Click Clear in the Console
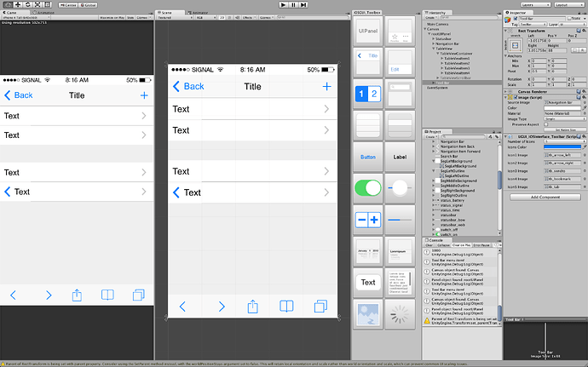Screen dimensions: 588x367 point(429,244)
